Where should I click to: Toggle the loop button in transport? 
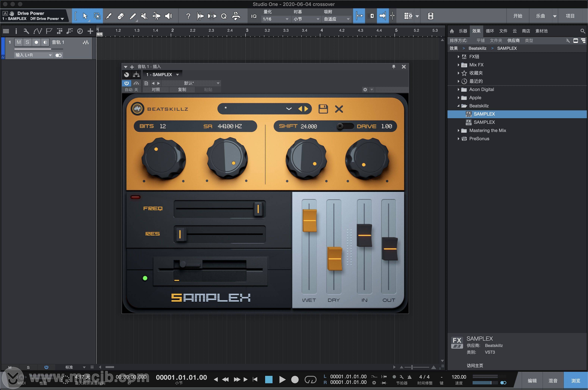310,380
